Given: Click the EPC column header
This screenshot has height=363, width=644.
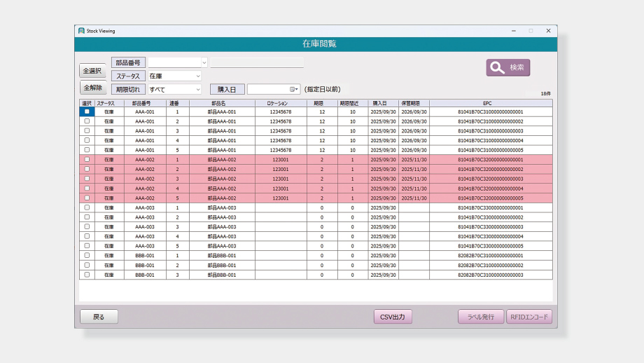Looking at the screenshot, I should tap(490, 103).
